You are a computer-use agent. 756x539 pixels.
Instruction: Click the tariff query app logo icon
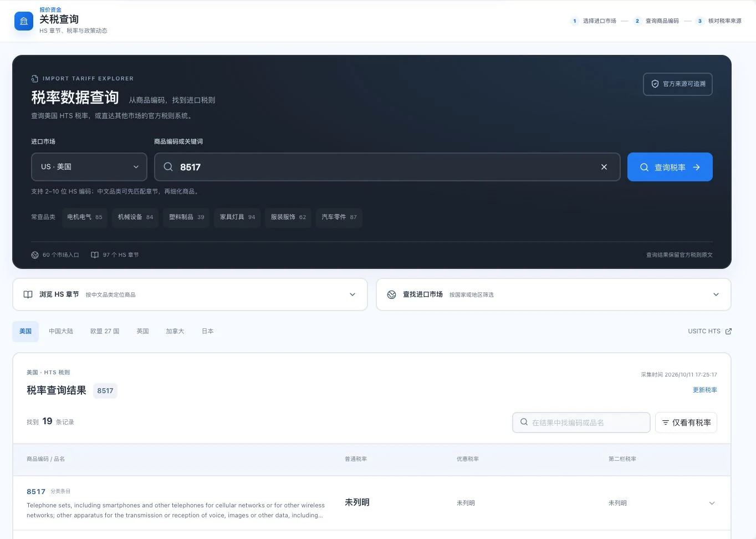[x=24, y=21]
